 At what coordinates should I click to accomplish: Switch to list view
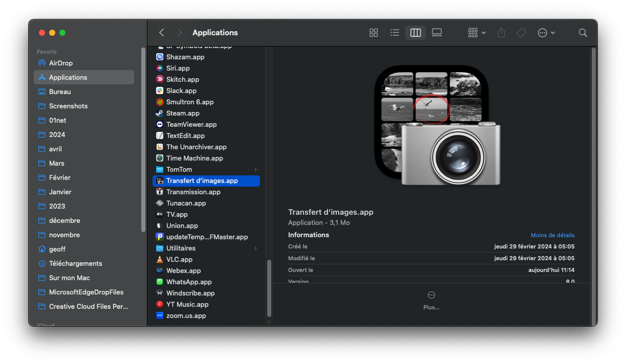coord(395,33)
